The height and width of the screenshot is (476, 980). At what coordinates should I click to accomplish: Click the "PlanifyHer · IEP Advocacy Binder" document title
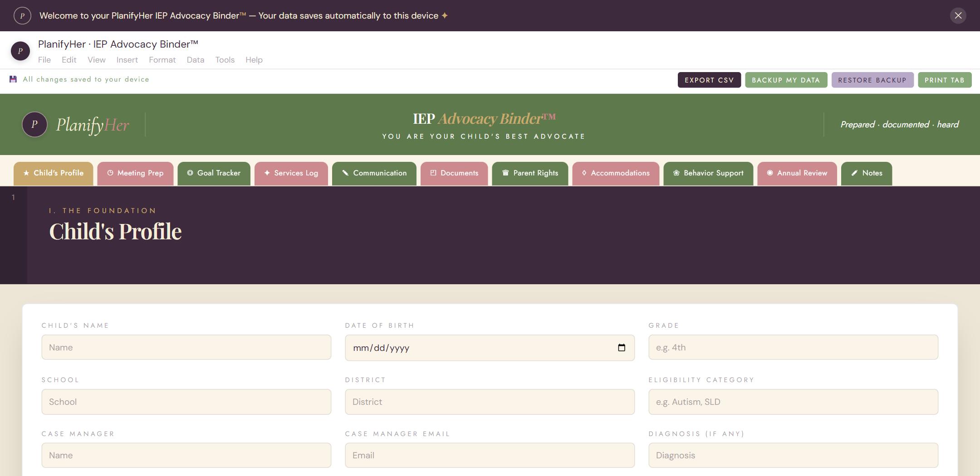(118, 44)
